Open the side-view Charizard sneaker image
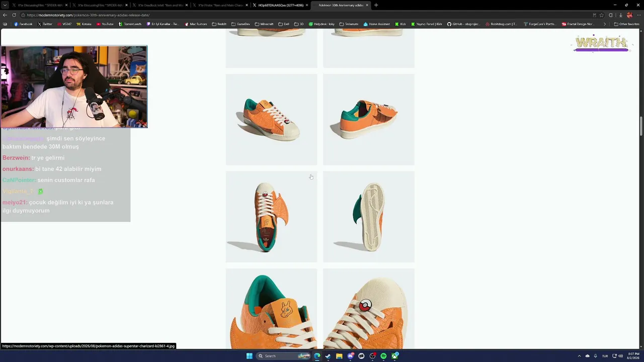Screen dimensions: 644x362 pyautogui.click(x=271, y=120)
